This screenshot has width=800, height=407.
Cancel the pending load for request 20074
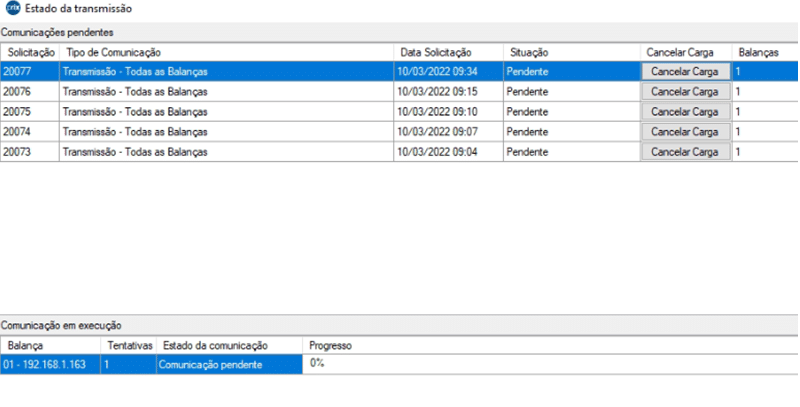[684, 132]
